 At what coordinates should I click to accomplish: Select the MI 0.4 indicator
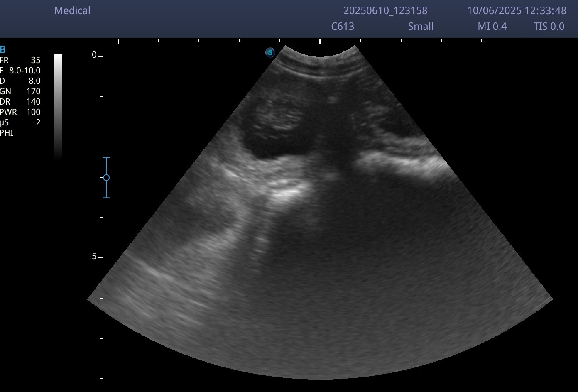coord(492,27)
